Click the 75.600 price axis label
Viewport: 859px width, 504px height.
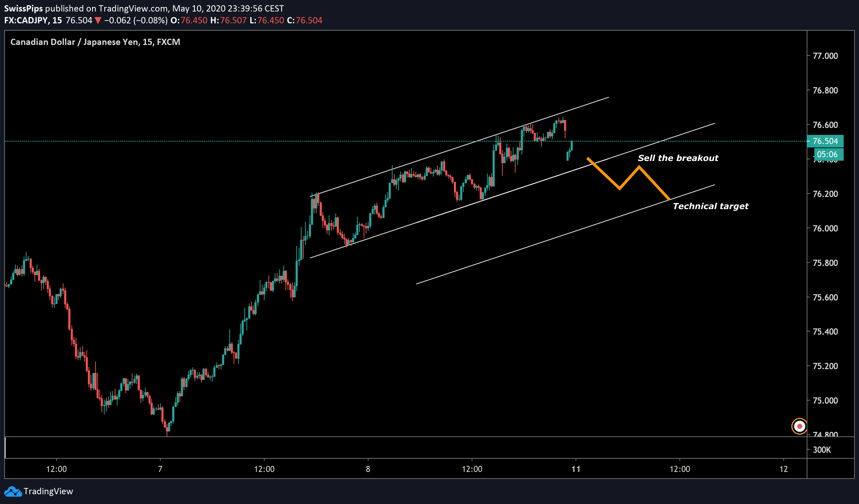click(x=825, y=297)
